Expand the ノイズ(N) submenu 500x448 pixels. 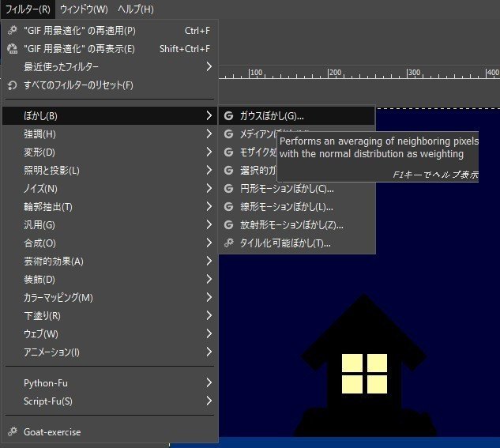click(x=110, y=189)
